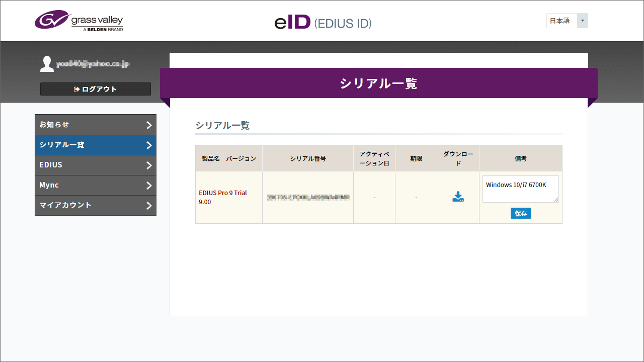644x362 pixels.
Task: Click the blurred account email address
Action: point(93,64)
